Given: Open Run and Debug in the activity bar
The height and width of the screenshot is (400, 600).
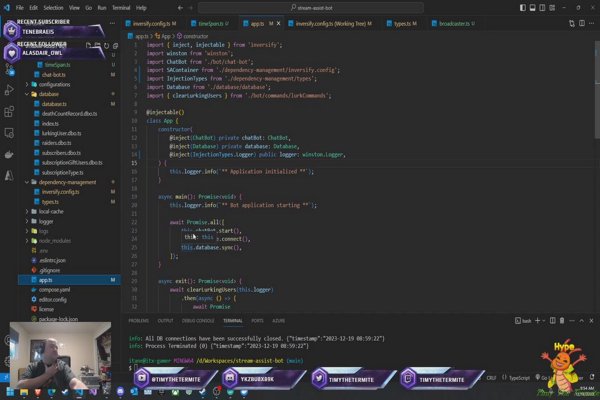Looking at the screenshot, I should (9, 90).
